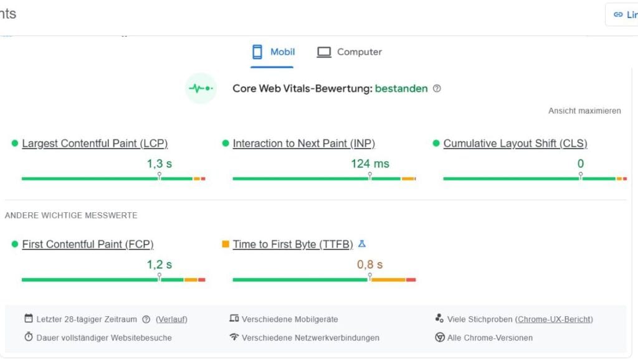
Task: Expand view with 'Ansicht maximieren'
Action: tap(584, 111)
